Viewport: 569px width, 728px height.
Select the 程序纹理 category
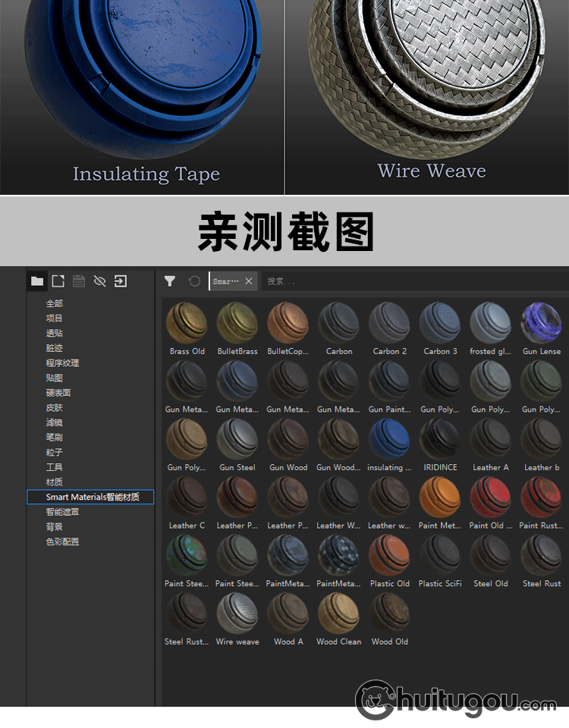pos(62,362)
